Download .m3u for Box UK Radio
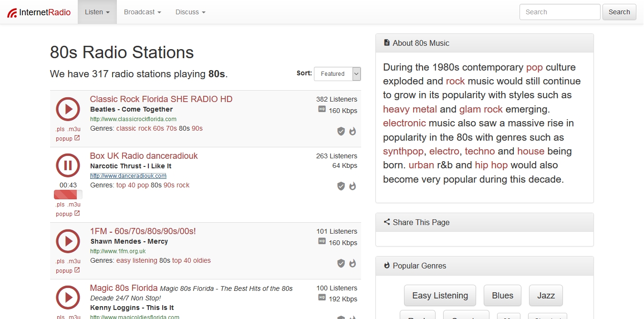Viewport: 644px width, 319px height. point(74,205)
